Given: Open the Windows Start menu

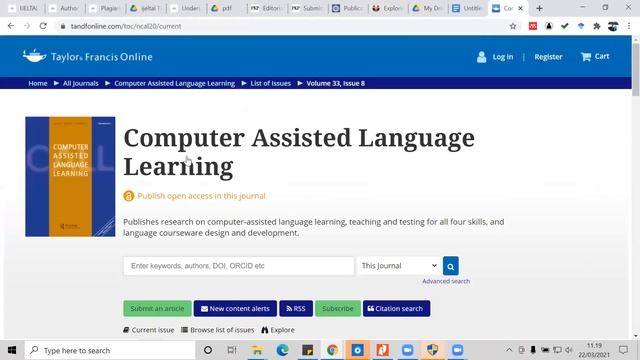Looking at the screenshot, I should click(x=12, y=350).
